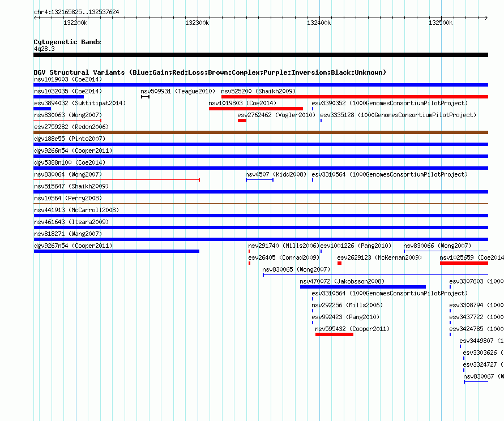Click the esv3449807 variant label

click(x=481, y=341)
